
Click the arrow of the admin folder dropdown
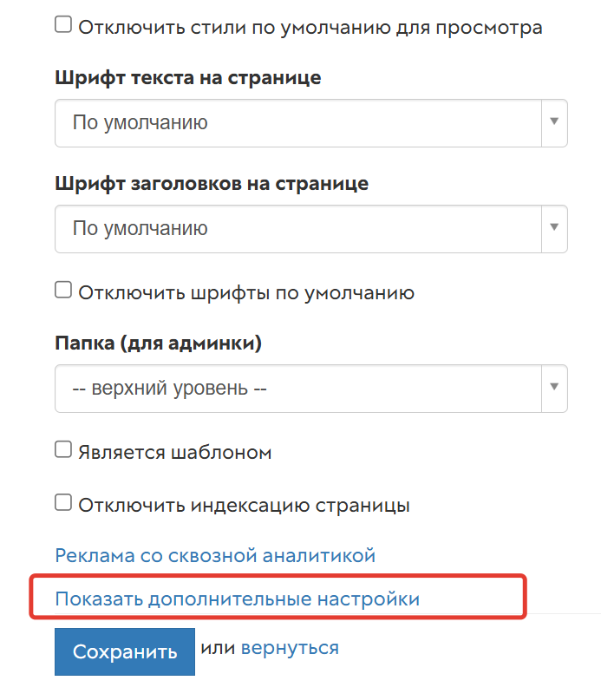pyautogui.click(x=553, y=388)
